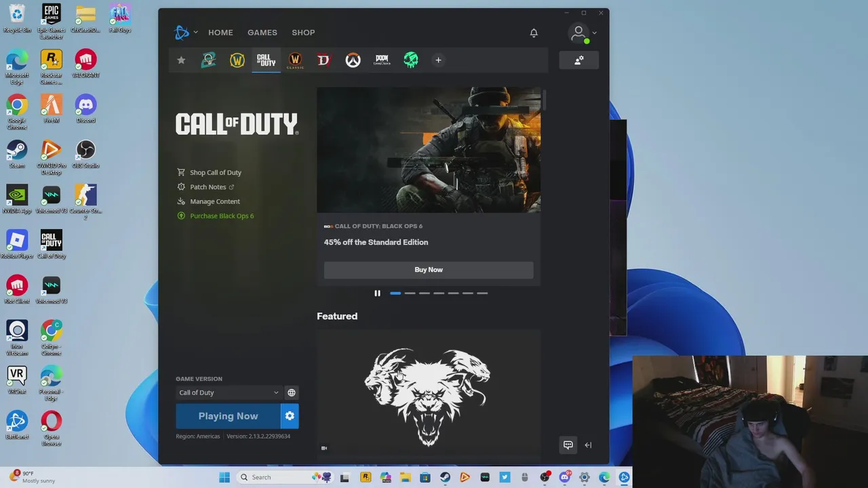Open Manage Content link
868x488 pixels.
[x=214, y=201]
